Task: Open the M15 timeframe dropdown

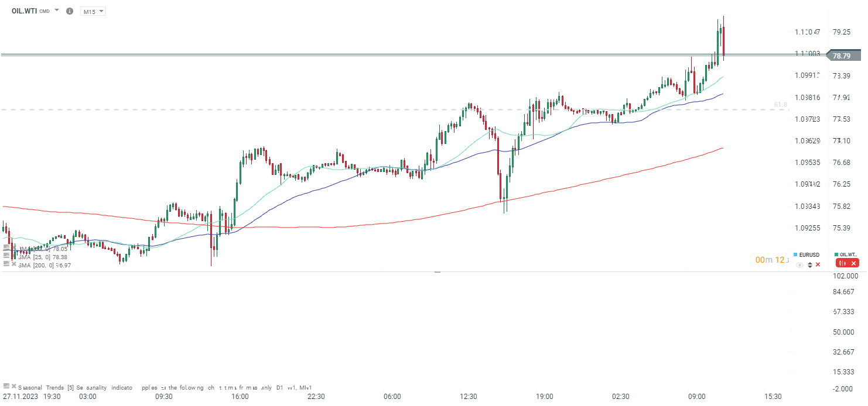Action: pos(93,12)
